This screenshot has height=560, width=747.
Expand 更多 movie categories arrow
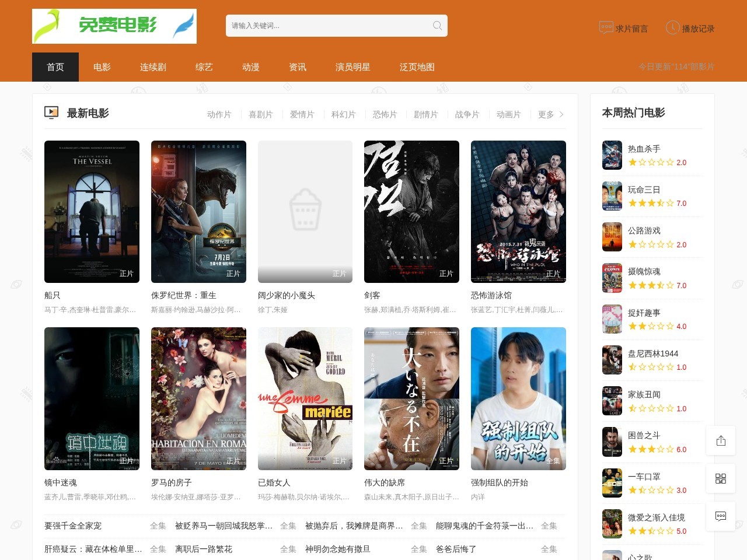(561, 114)
